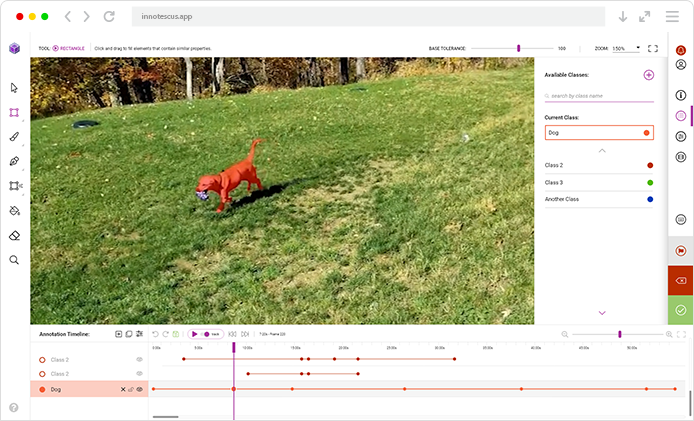Collapse class list with up chevron

click(x=602, y=150)
